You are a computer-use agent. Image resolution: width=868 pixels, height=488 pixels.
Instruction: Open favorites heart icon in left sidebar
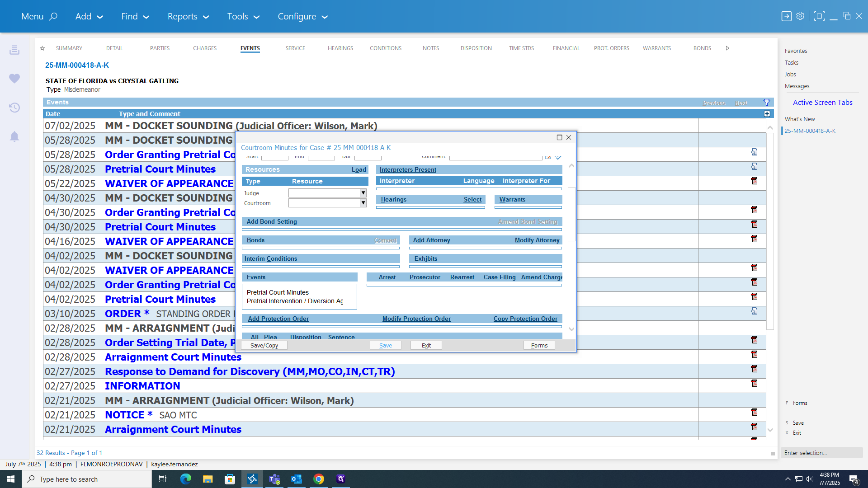click(x=14, y=79)
